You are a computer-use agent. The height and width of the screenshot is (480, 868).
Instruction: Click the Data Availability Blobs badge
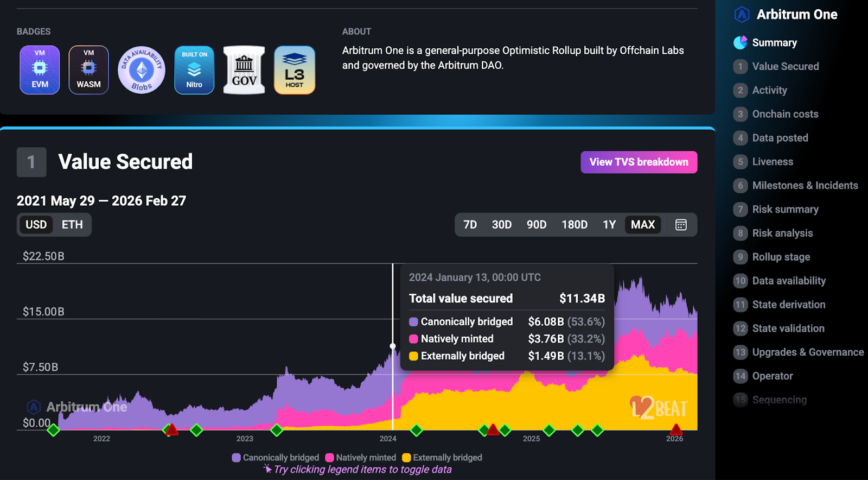[142, 70]
